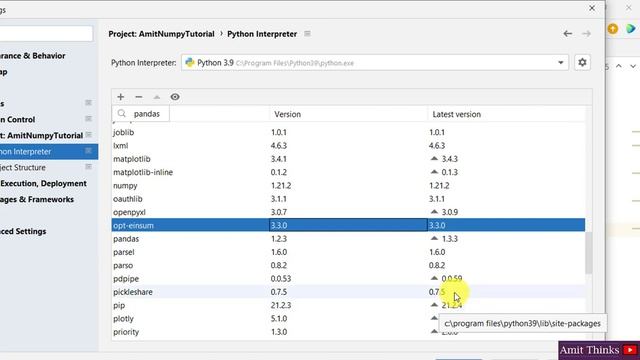Image resolution: width=640 pixels, height=360 pixels.
Task: Toggle the show early releases eye icon
Action: (x=175, y=97)
